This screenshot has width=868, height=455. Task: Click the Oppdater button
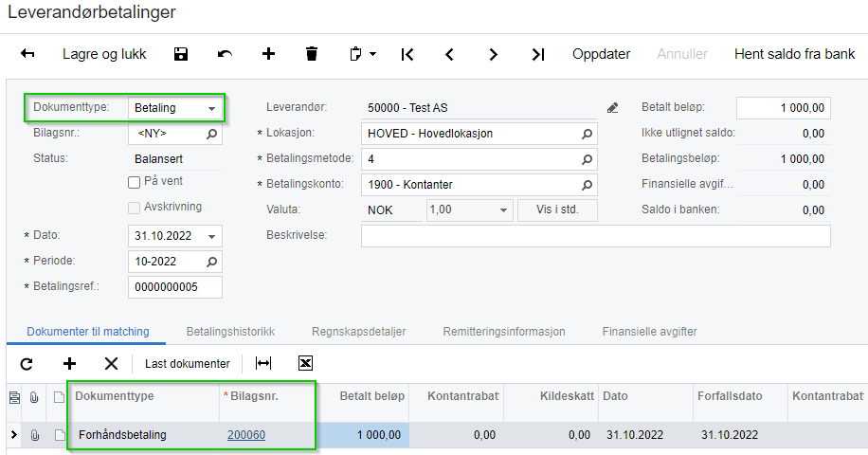[601, 54]
